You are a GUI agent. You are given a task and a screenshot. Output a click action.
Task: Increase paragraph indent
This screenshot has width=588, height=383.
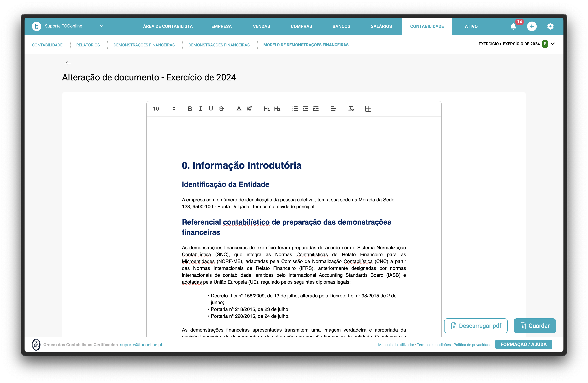[x=316, y=109]
